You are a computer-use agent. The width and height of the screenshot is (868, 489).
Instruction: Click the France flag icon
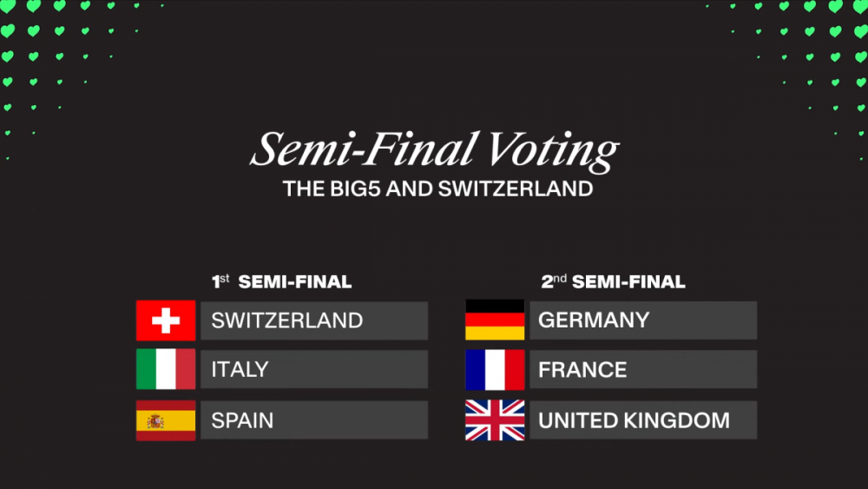coord(495,370)
